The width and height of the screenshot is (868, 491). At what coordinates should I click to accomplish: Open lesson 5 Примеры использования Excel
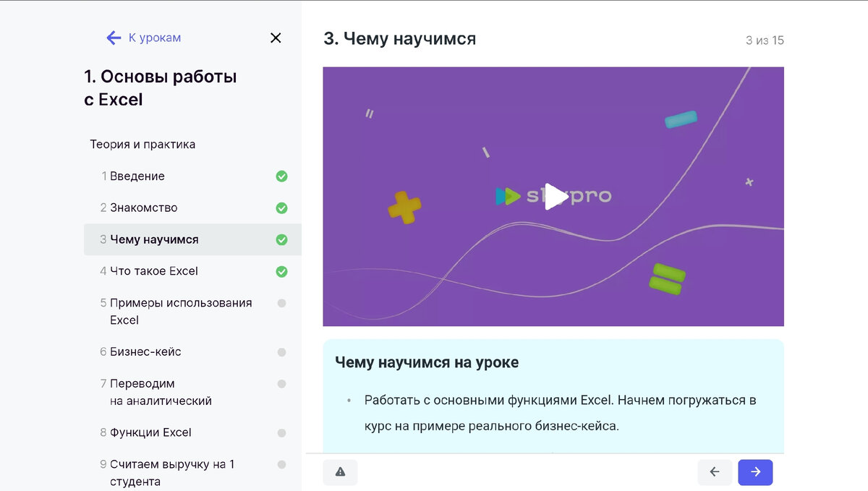[192, 311]
